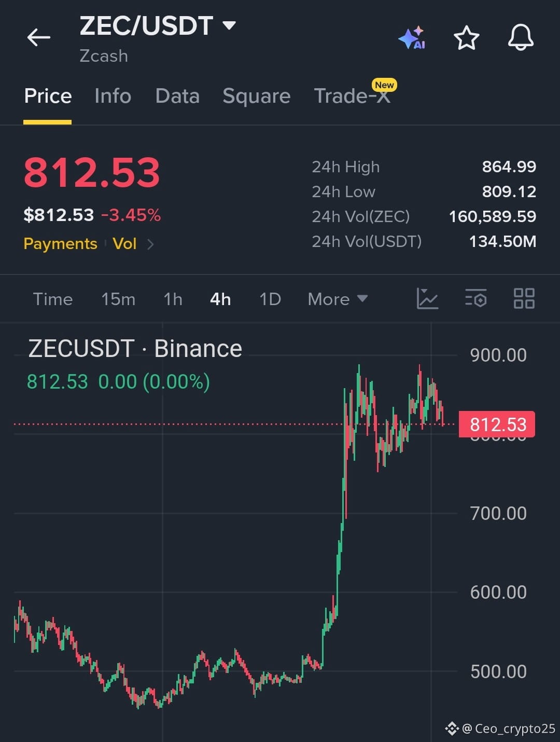Viewport: 560px width, 742px height.
Task: Expand the More intervals dropdown
Action: [x=338, y=299]
